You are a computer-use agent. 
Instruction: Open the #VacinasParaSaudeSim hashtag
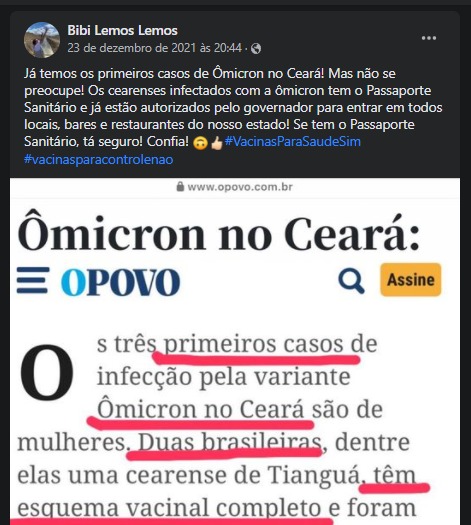pos(293,142)
